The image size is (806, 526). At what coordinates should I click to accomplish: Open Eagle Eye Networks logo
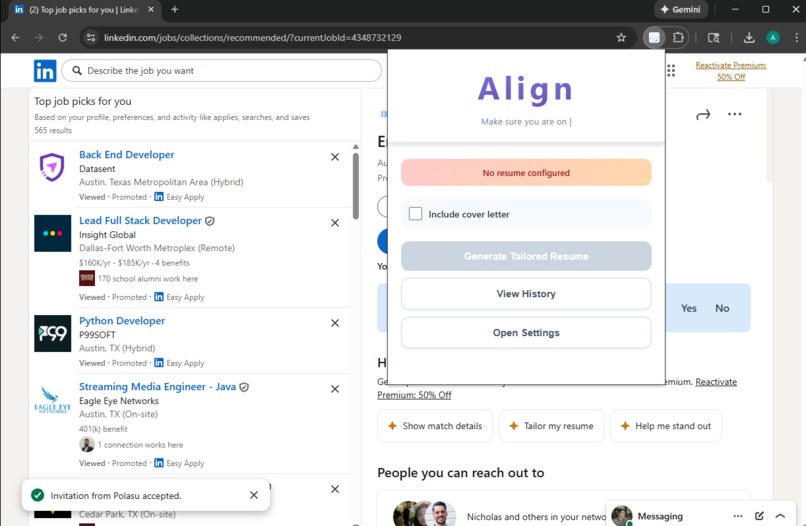click(52, 400)
